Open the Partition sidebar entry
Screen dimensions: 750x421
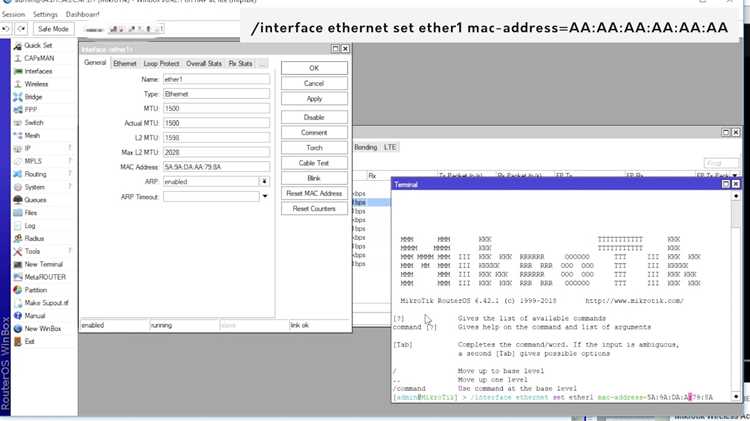tap(35, 290)
